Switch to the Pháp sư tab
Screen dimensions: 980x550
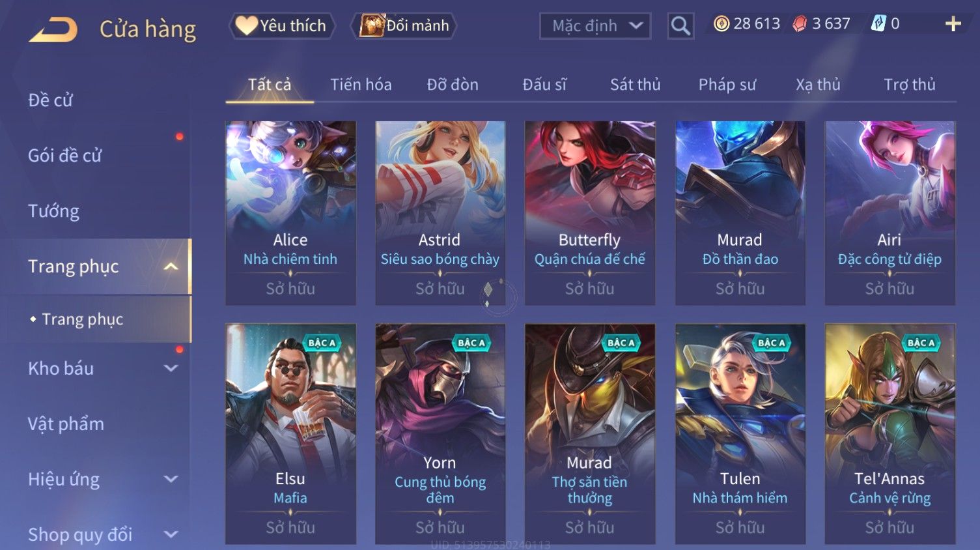pos(727,85)
